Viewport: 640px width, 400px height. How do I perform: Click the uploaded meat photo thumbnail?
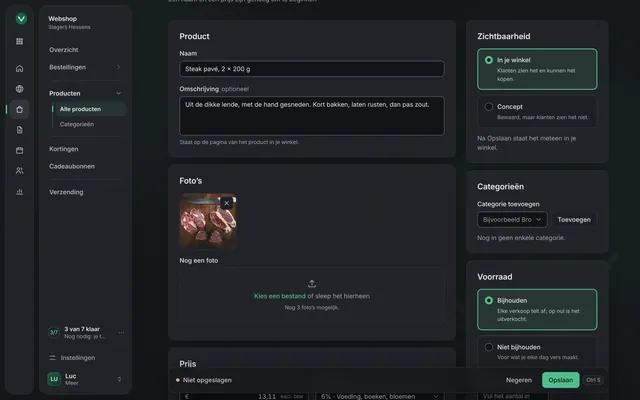point(208,221)
